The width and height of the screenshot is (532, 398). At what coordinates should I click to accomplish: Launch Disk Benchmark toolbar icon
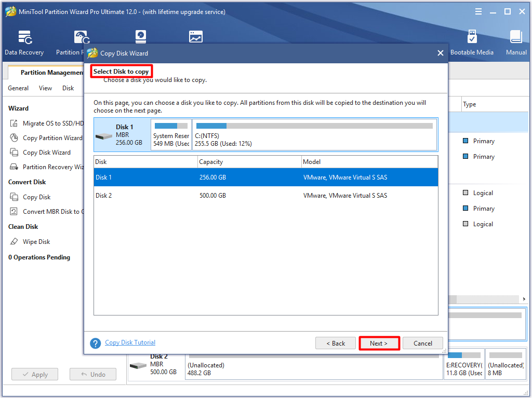pos(140,37)
